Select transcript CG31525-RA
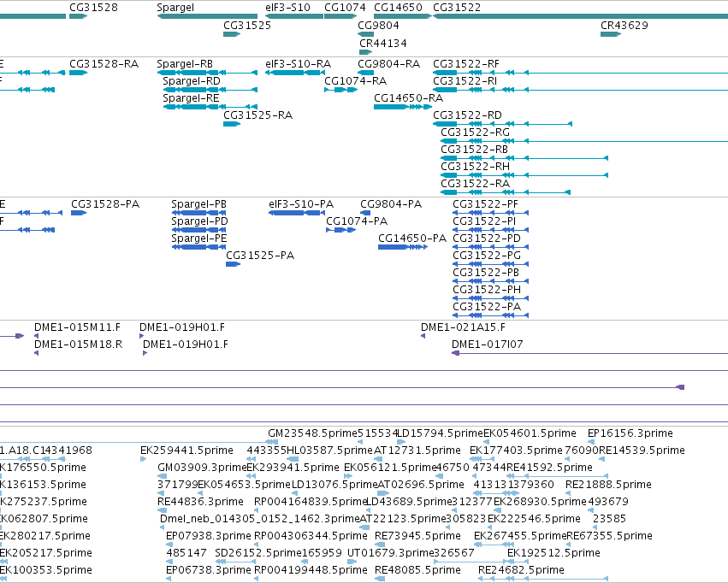 232,124
